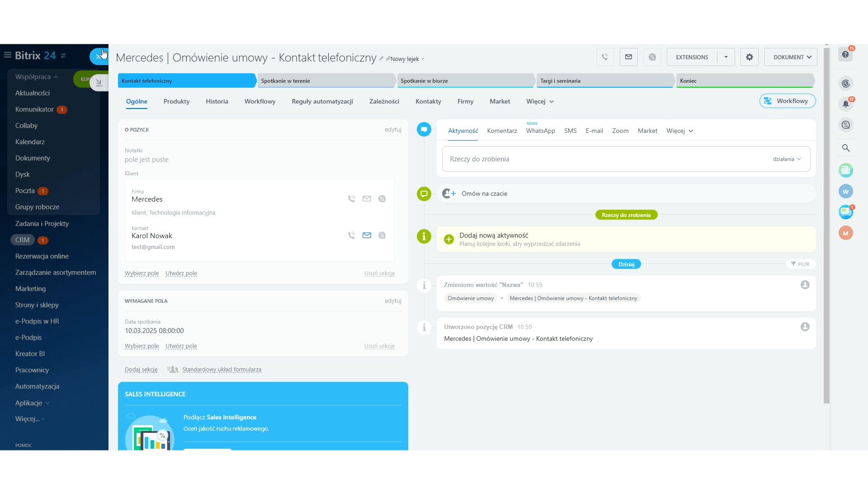Click Standardowy układ formularza link
The width and height of the screenshot is (868, 488).
point(222,370)
